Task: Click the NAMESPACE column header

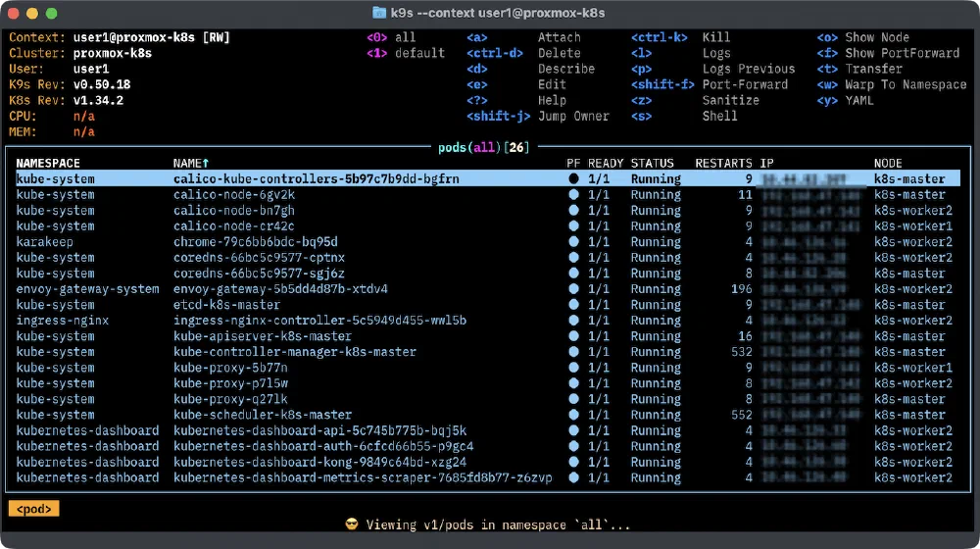Action: tap(48, 163)
